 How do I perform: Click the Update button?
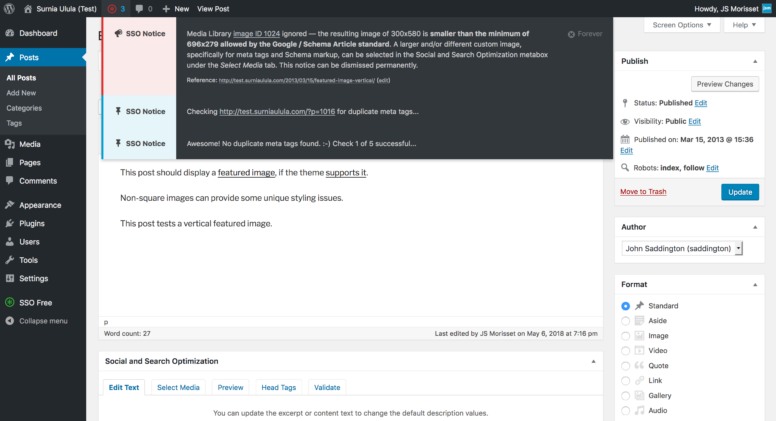[740, 192]
